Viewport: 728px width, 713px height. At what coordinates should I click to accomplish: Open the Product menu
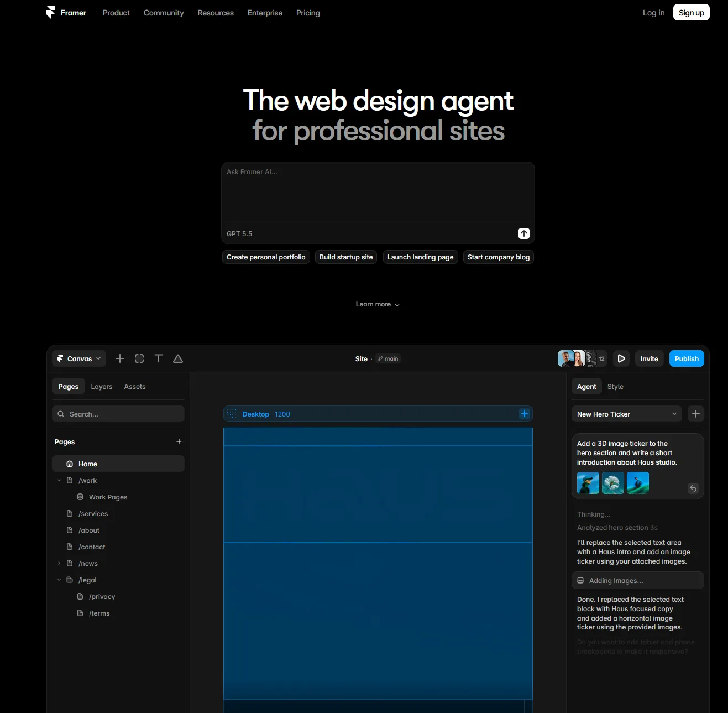116,13
